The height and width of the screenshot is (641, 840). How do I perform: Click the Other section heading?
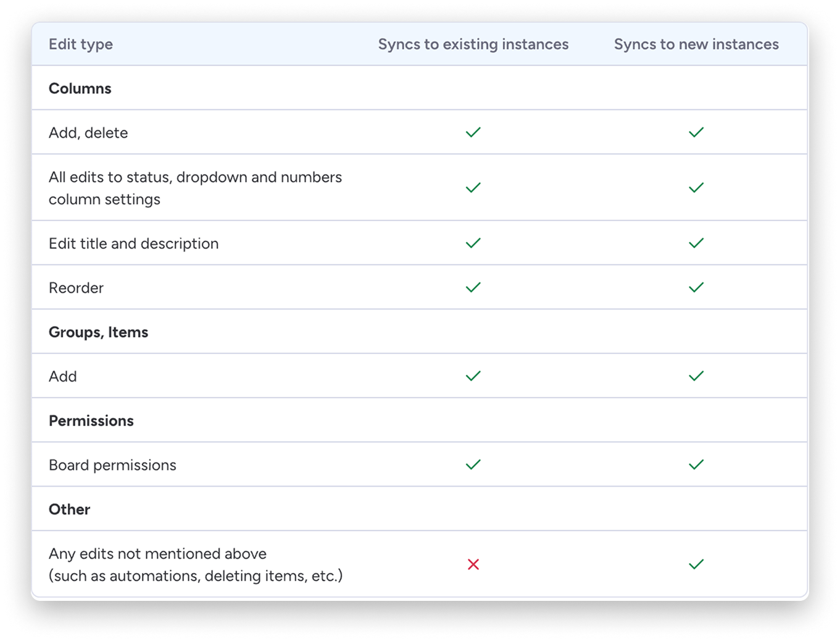pos(70,509)
